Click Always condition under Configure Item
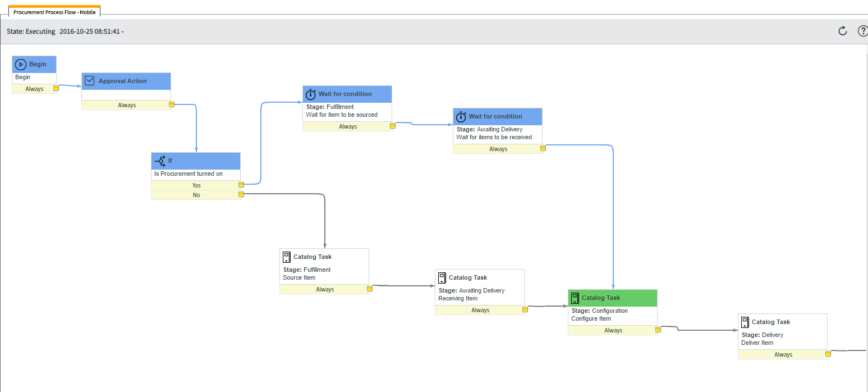 click(613, 330)
